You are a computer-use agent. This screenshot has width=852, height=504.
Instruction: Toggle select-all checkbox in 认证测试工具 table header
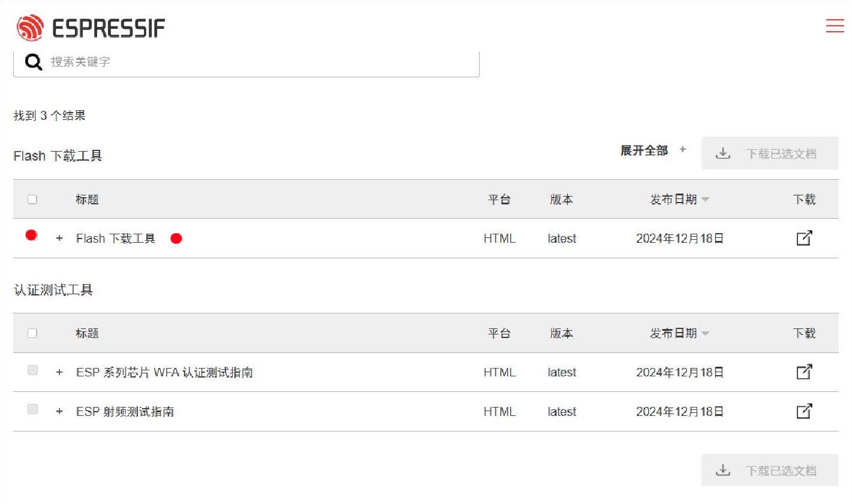tap(32, 333)
